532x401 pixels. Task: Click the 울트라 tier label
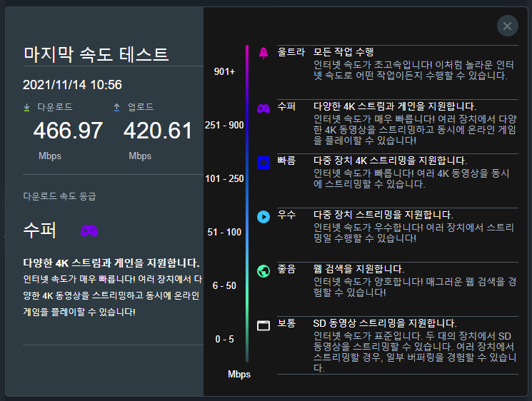click(291, 52)
